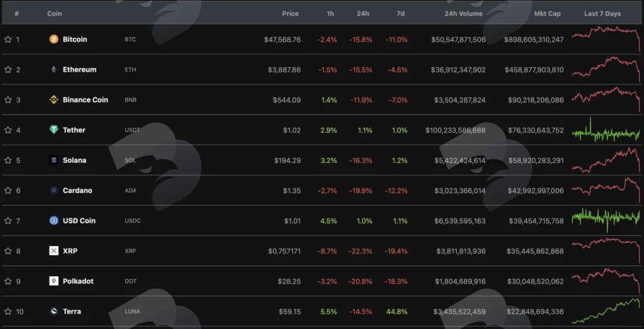Open Terra's green 7-day sparkline chart
The height and width of the screenshot is (329, 644).
click(606, 311)
